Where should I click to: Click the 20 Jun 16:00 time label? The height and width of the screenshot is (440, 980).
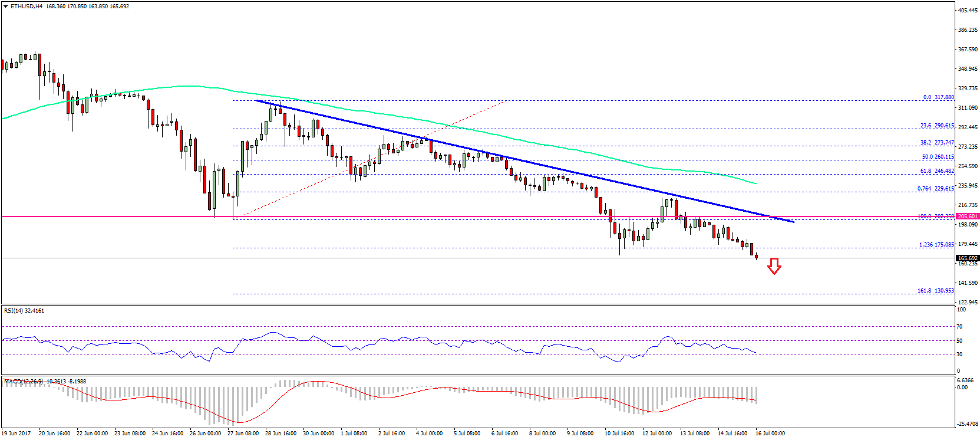[x=54, y=434]
